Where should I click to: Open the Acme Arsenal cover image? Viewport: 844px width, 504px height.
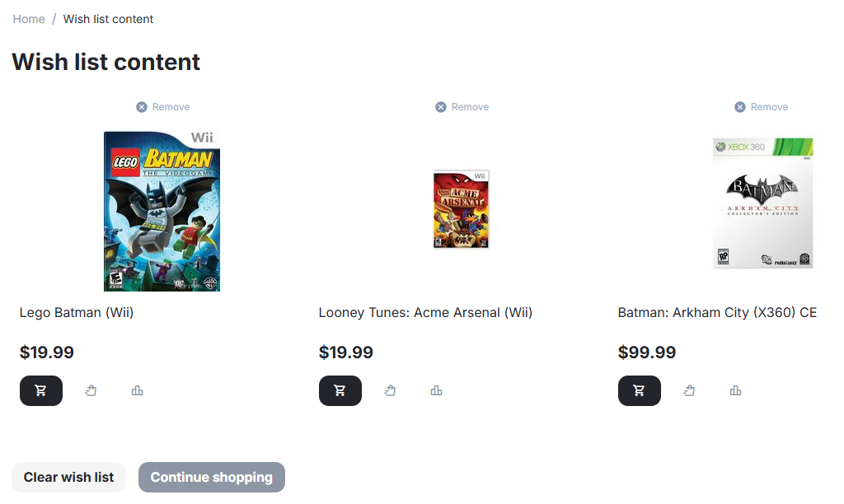coord(461,209)
